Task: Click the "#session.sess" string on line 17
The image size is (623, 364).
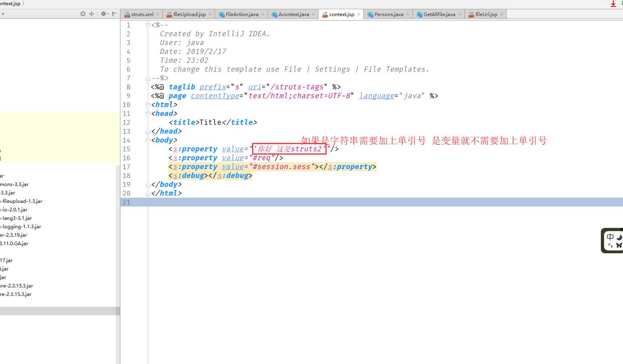Action: point(282,167)
